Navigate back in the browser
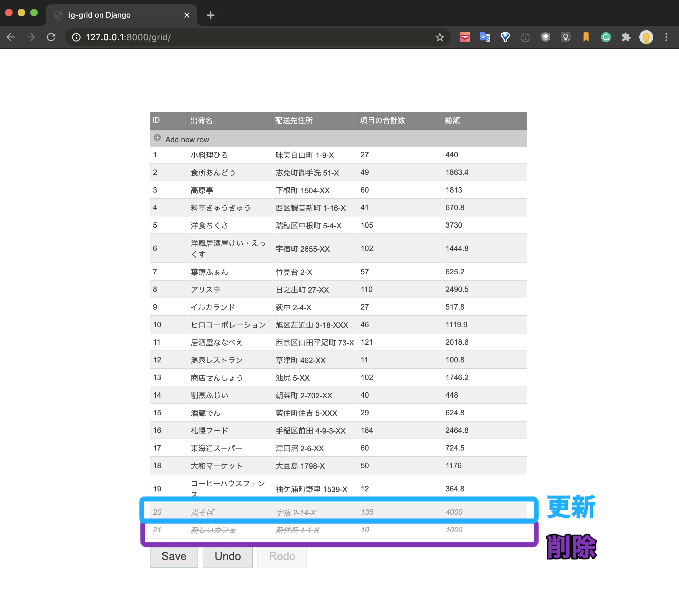This screenshot has width=679, height=616. click(11, 37)
